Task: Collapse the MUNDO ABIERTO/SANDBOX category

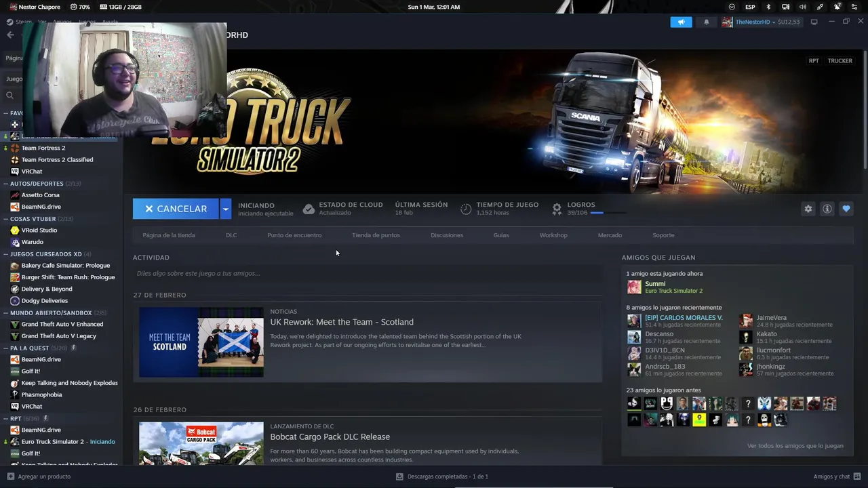Action: [x=5, y=313]
